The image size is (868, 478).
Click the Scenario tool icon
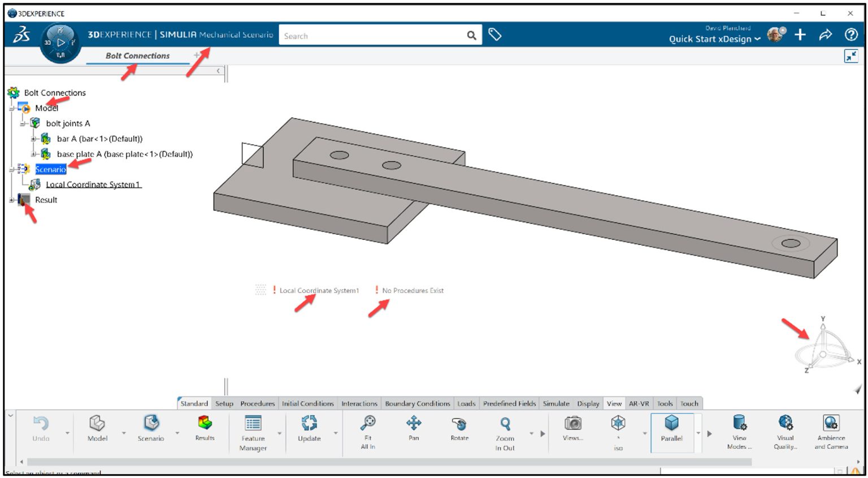[x=150, y=423]
